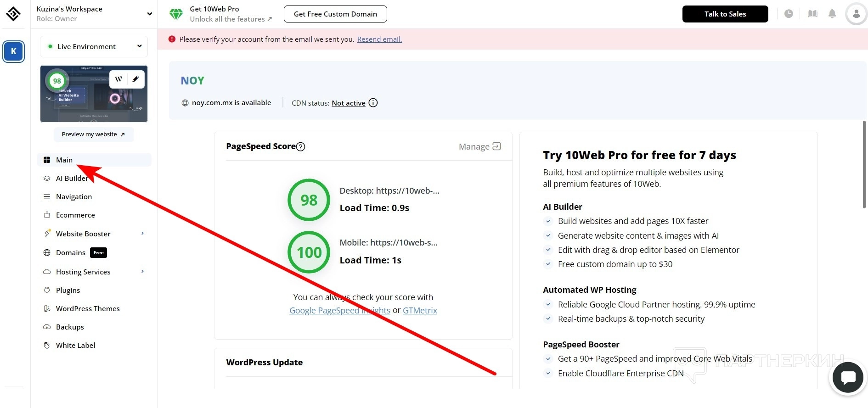Click the Ecommerce bag icon
Viewport: 868px width, 408px height.
click(x=47, y=215)
